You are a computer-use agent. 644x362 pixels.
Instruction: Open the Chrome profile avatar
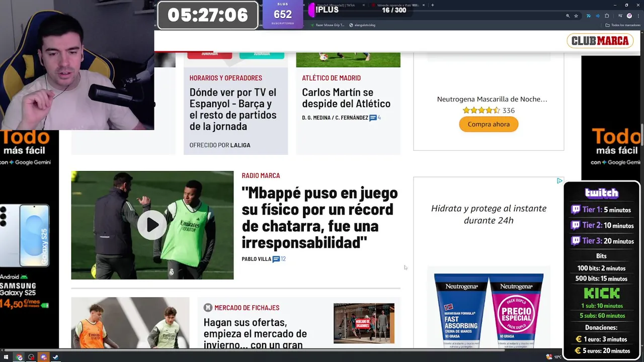(629, 16)
